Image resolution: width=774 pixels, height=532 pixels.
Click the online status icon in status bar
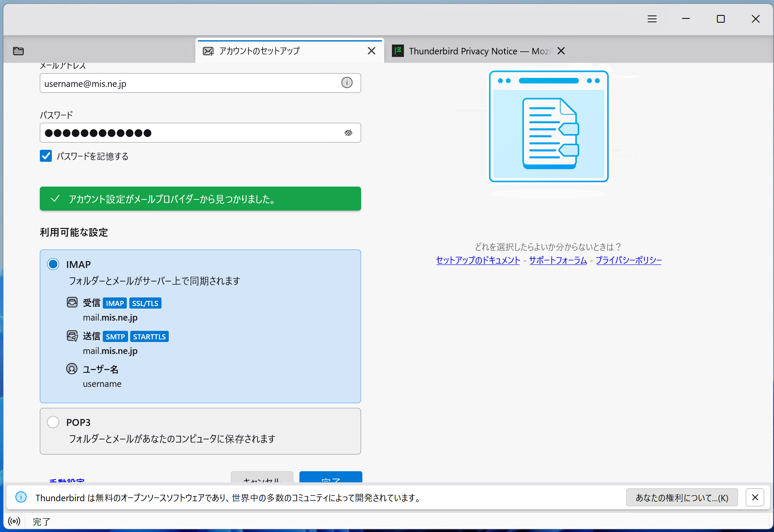coord(14,521)
